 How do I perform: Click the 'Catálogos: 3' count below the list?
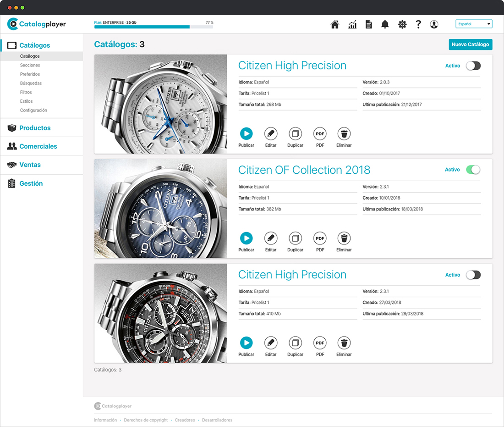[108, 370]
